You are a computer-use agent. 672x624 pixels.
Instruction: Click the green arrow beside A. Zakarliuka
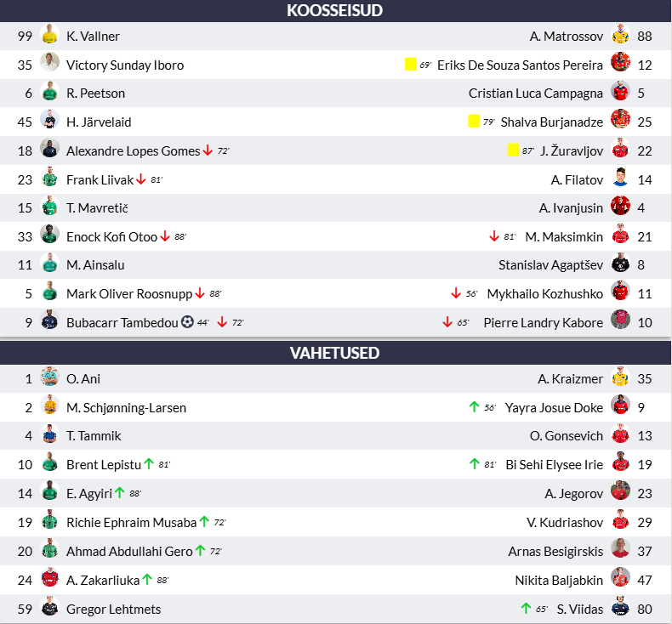(147, 580)
